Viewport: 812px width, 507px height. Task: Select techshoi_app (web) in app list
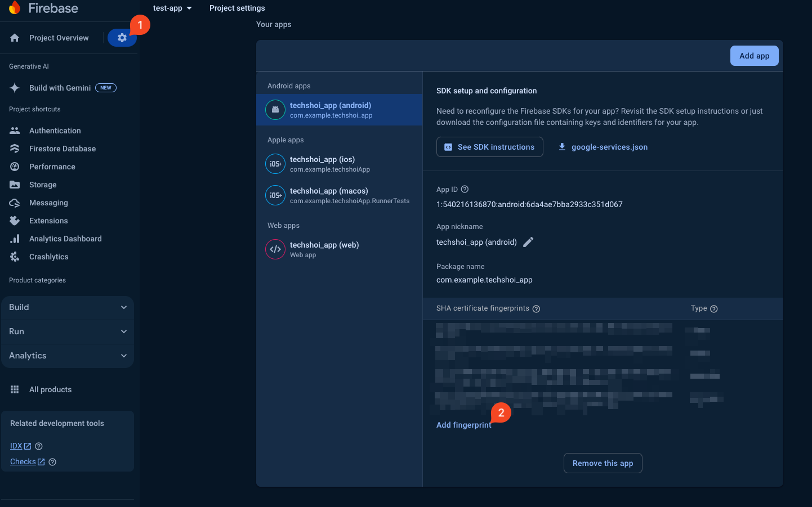point(339,249)
